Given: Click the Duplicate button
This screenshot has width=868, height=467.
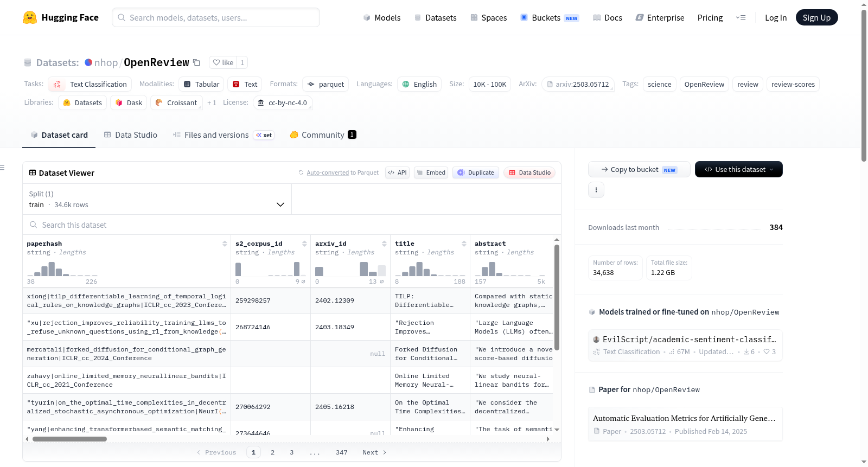Looking at the screenshot, I should coord(476,172).
